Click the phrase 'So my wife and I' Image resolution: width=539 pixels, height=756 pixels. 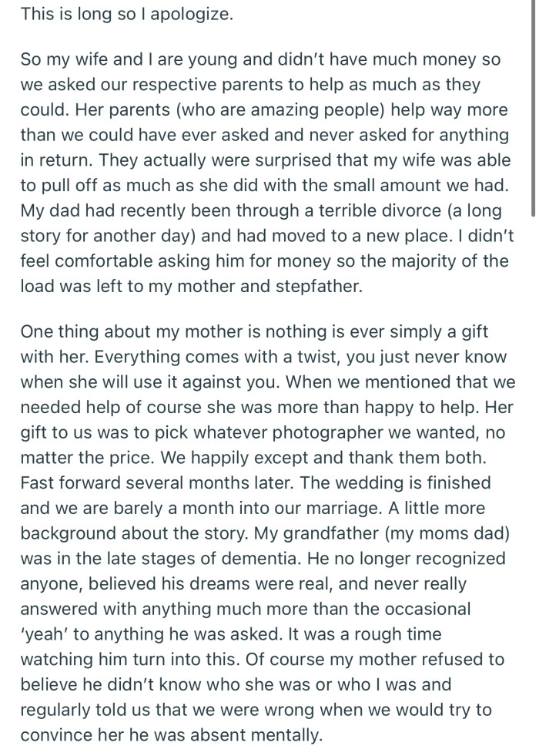click(84, 59)
